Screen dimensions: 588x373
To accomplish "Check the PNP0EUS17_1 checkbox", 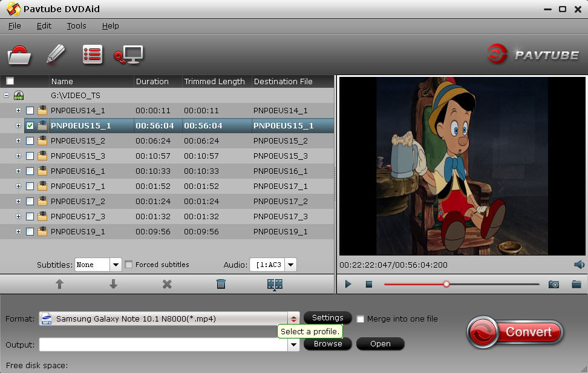I will pyautogui.click(x=30, y=186).
